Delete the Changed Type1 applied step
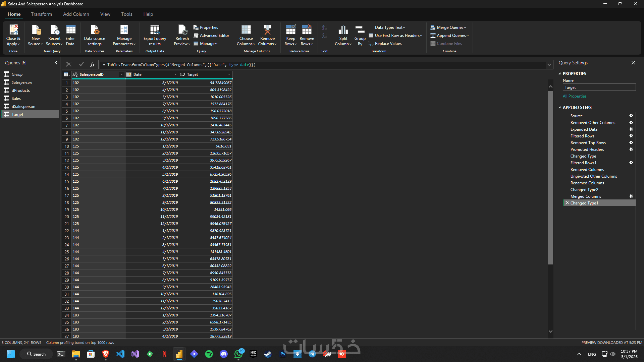The image size is (644, 362). pos(567,203)
